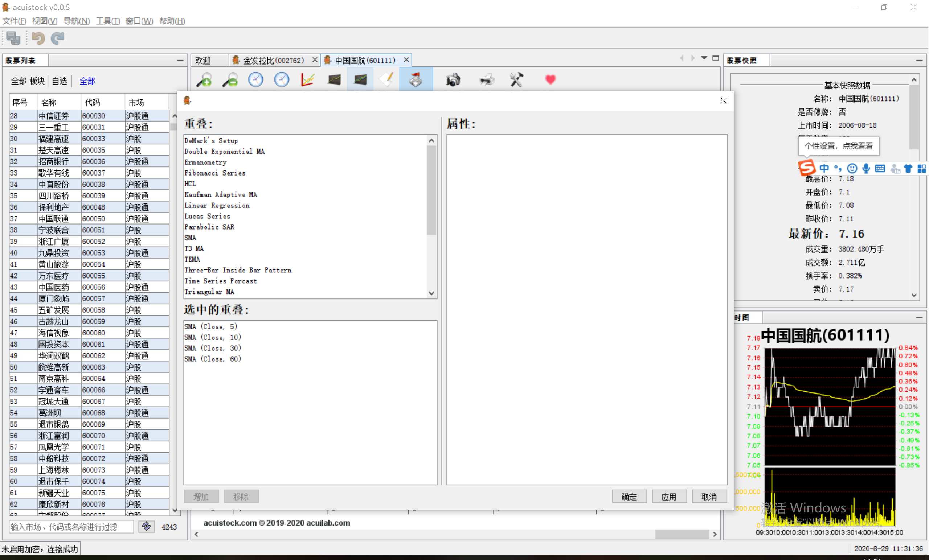The image size is (929, 560).
Task: Click the pencil annotation drawing icon
Action: click(387, 80)
